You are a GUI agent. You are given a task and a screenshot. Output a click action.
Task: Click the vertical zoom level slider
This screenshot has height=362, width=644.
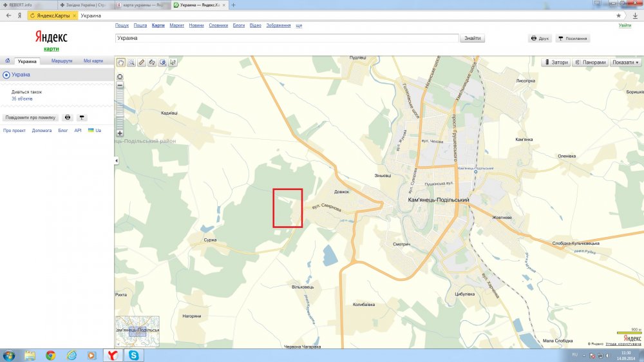[x=120, y=108]
